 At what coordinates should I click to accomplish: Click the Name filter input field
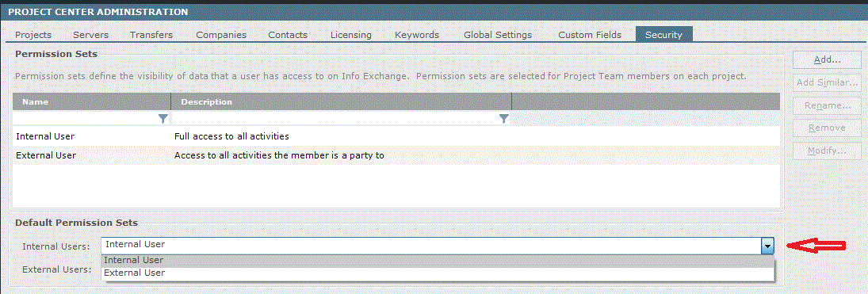pos(86,119)
